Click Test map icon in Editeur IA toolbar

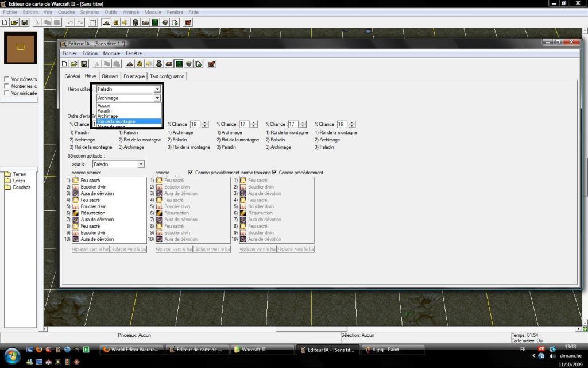[211, 64]
